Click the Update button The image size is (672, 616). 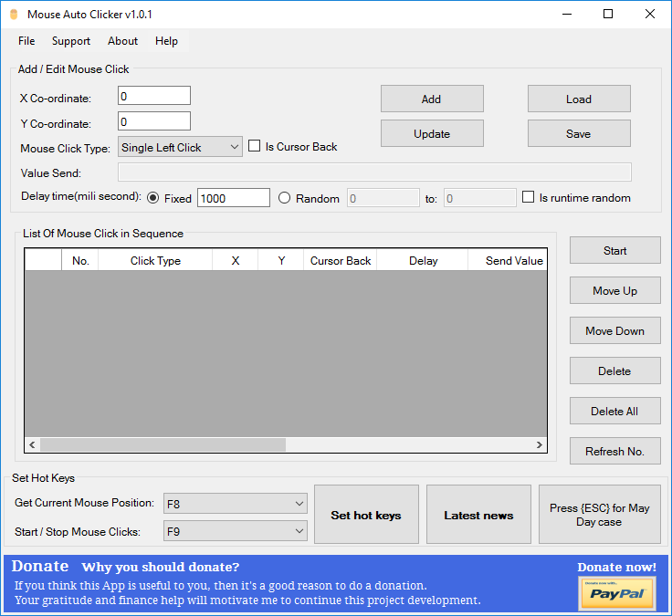click(x=432, y=133)
